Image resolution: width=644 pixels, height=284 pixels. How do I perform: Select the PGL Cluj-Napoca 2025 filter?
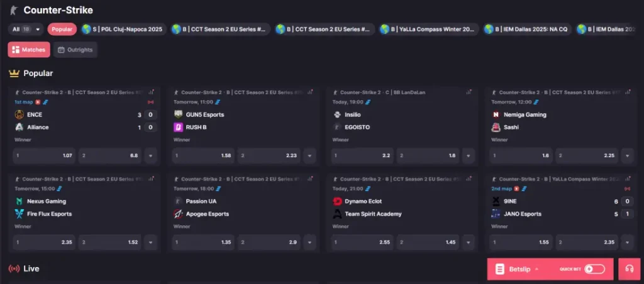coord(123,29)
